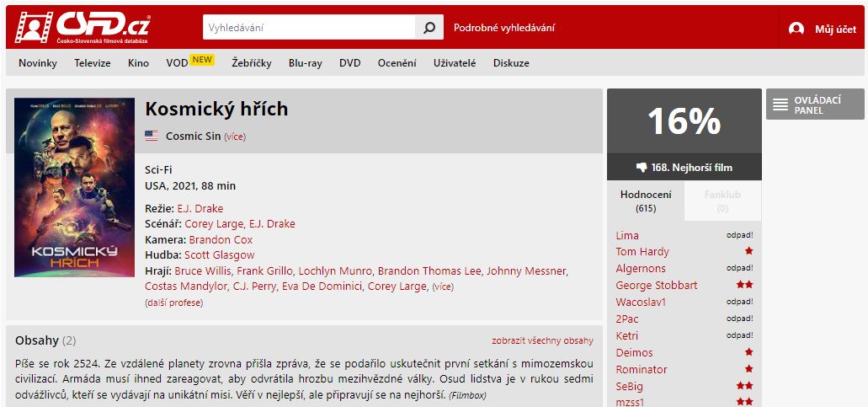The height and width of the screenshot is (407, 868).
Task: Click the ČSFD.cz logo
Action: [x=83, y=27]
